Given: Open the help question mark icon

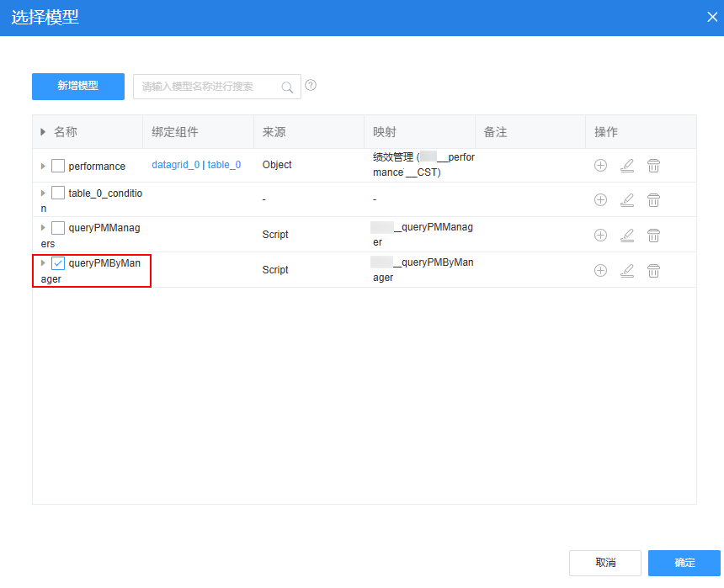Looking at the screenshot, I should [x=311, y=86].
